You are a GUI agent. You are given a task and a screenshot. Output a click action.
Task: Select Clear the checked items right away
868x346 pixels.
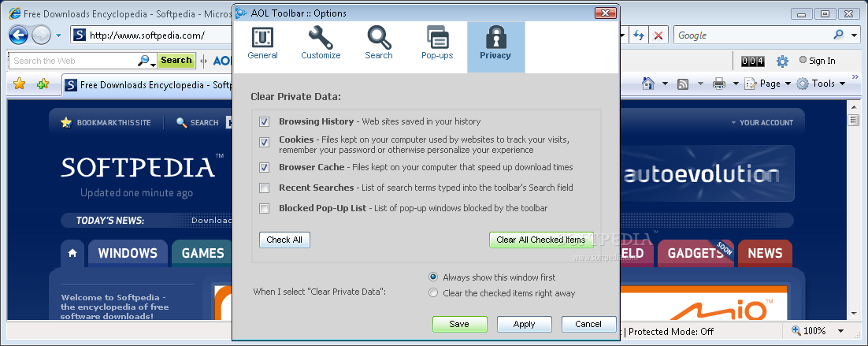pyautogui.click(x=433, y=293)
